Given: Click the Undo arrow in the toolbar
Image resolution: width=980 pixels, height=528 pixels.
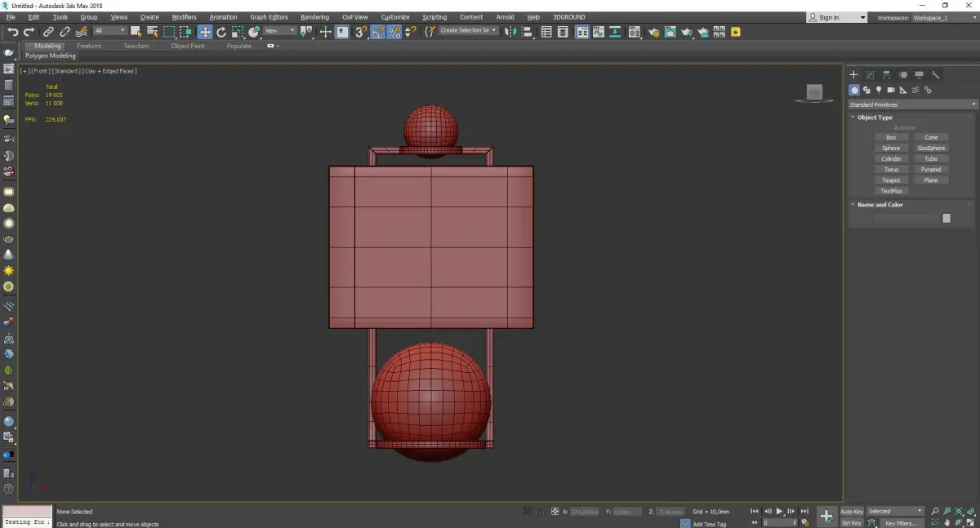Looking at the screenshot, I should click(x=12, y=32).
